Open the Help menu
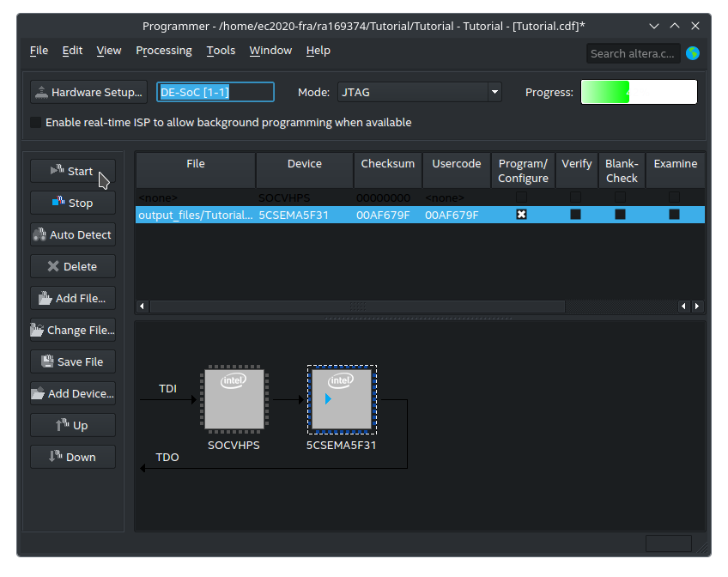The width and height of the screenshot is (728, 577). click(318, 51)
